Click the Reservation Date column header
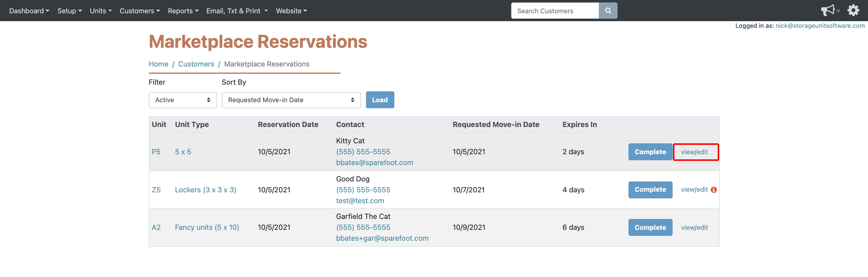Viewport: 868px width, 277px height. tap(288, 125)
